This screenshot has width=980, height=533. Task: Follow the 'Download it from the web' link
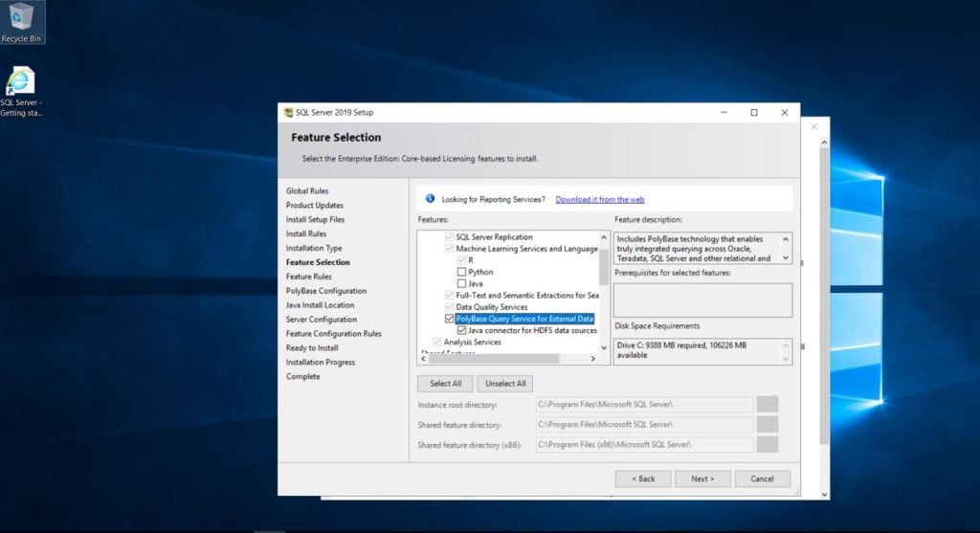click(x=599, y=199)
